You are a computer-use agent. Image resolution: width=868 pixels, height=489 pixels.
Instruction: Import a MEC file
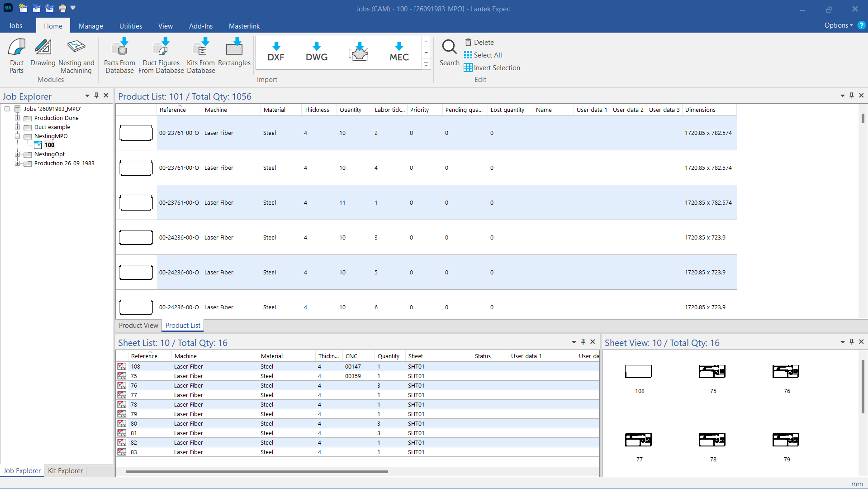pos(399,52)
